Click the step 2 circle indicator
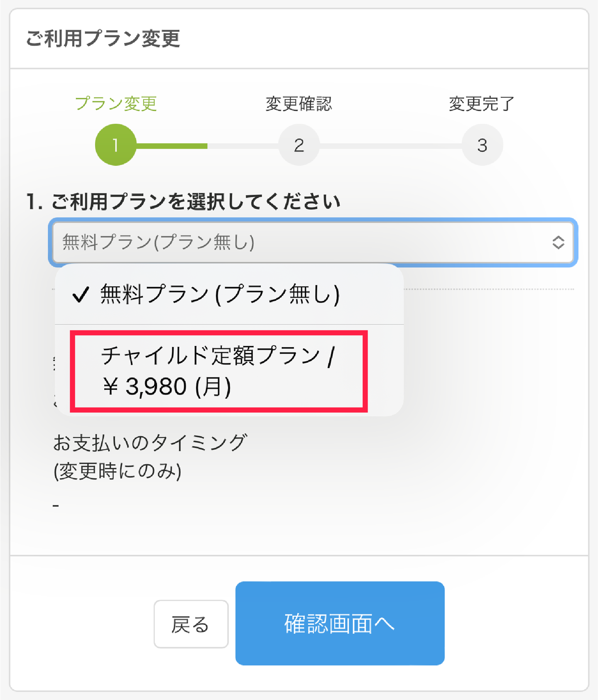Viewport: 598px width, 700px height. (x=299, y=145)
